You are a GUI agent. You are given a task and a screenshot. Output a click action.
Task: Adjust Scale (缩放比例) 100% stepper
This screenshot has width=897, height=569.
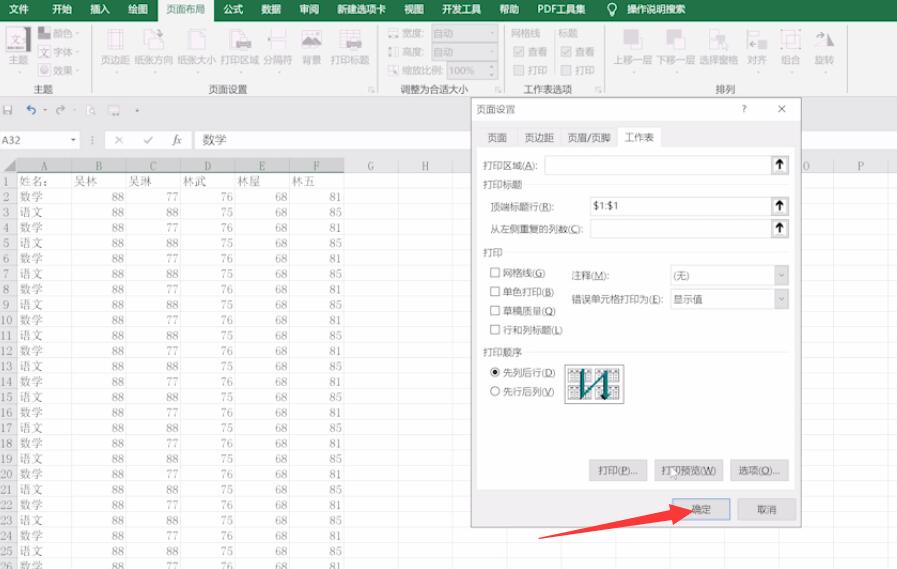(491, 70)
